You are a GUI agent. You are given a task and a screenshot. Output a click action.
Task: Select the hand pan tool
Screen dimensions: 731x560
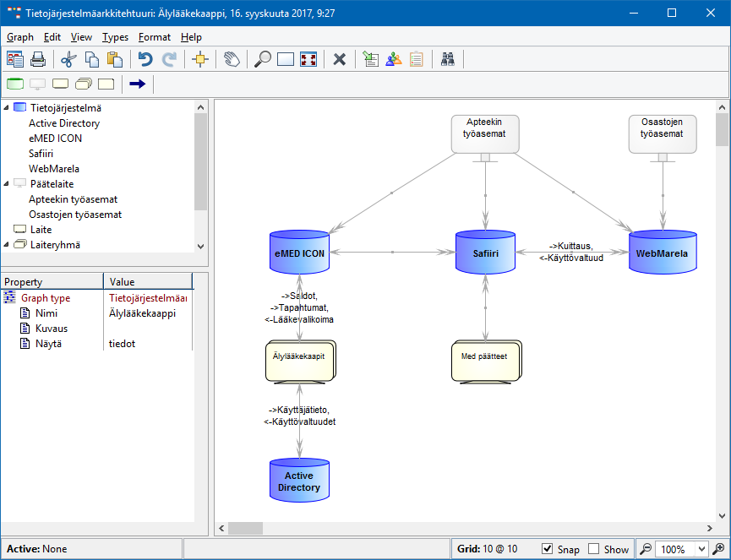pos(231,59)
